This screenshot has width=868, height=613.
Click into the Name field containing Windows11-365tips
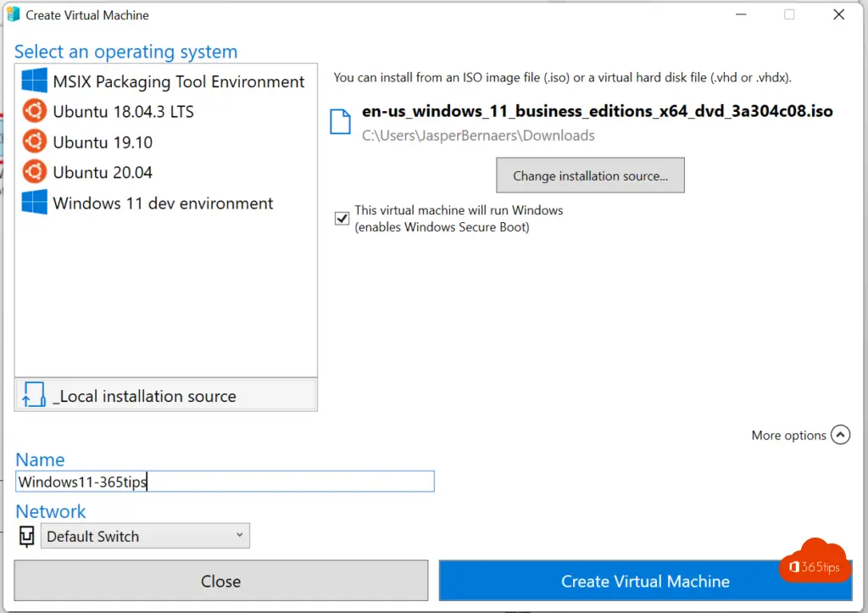pos(225,482)
